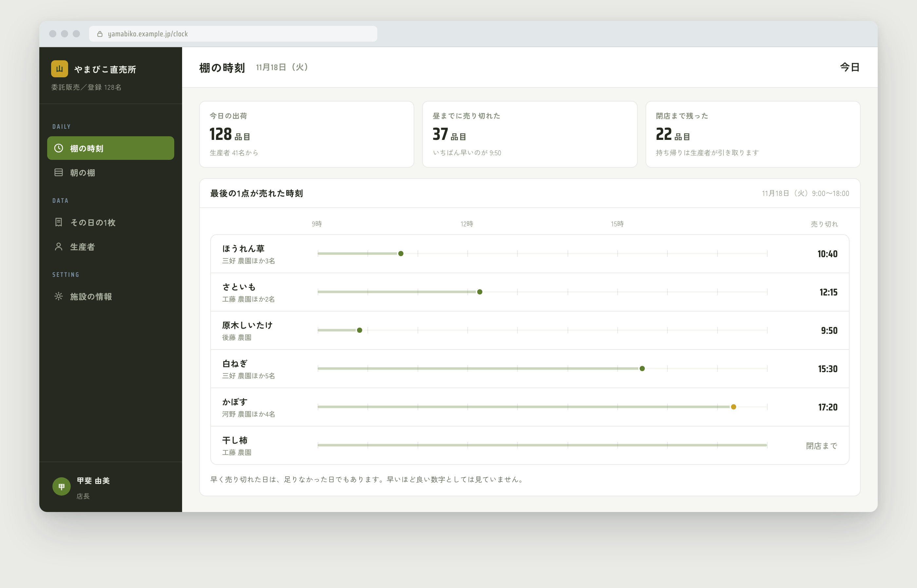Click the 12:15 sold-out time

point(829,292)
